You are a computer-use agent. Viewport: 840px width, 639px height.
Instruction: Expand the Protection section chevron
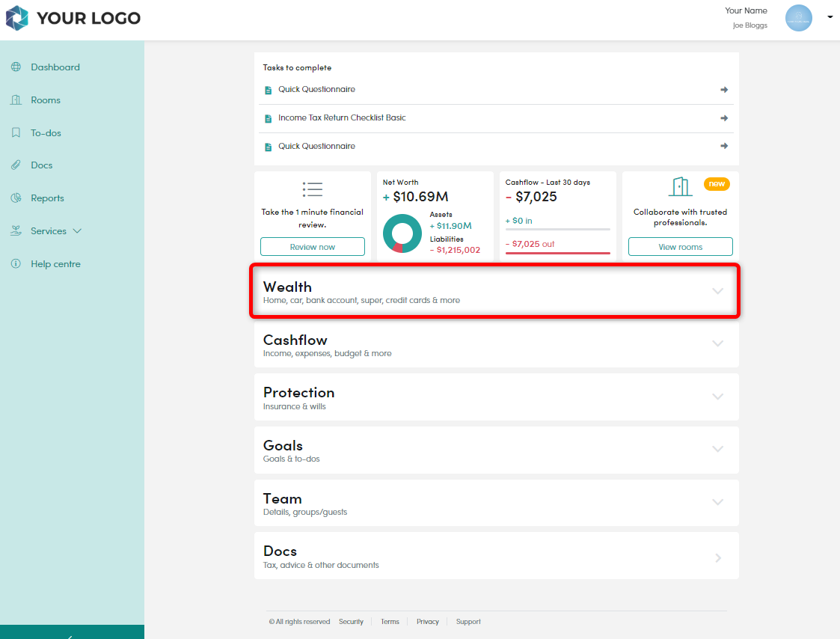point(717,397)
